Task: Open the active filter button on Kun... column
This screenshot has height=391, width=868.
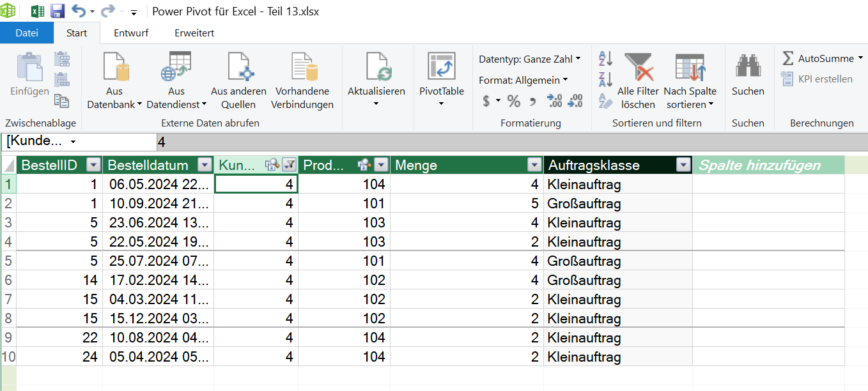Action: 289,165
